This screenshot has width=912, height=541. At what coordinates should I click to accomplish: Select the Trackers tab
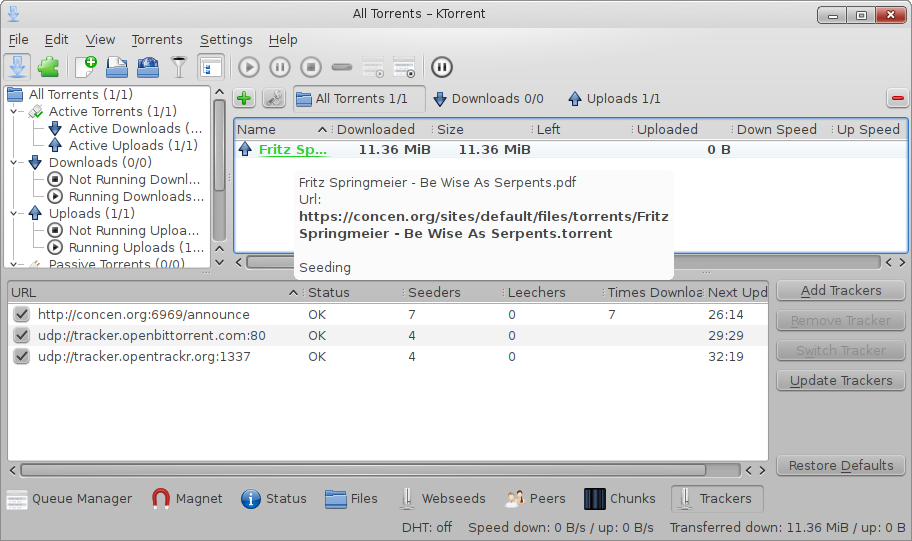point(717,499)
